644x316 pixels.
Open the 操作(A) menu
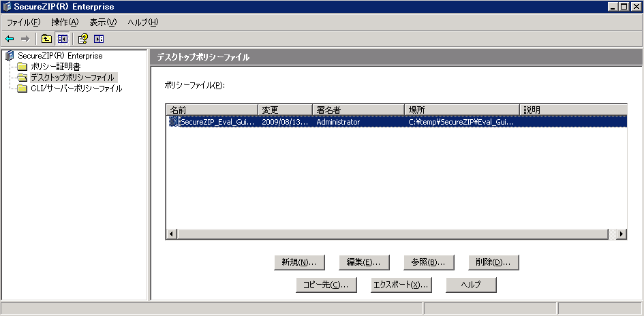point(65,22)
